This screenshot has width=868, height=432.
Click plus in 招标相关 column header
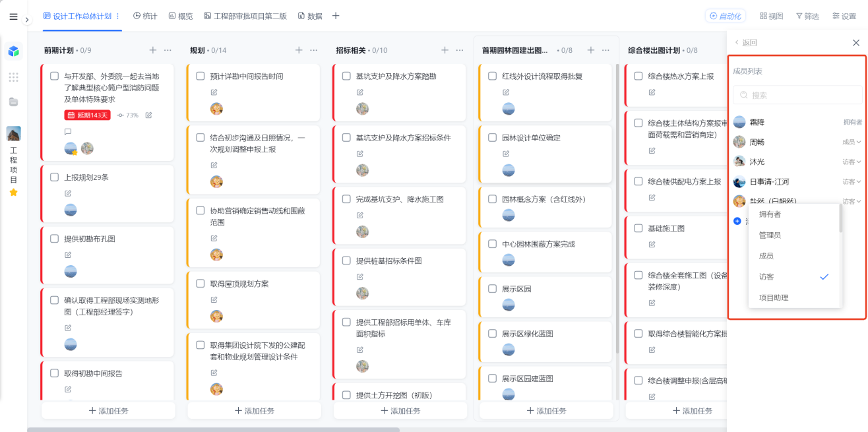point(445,50)
